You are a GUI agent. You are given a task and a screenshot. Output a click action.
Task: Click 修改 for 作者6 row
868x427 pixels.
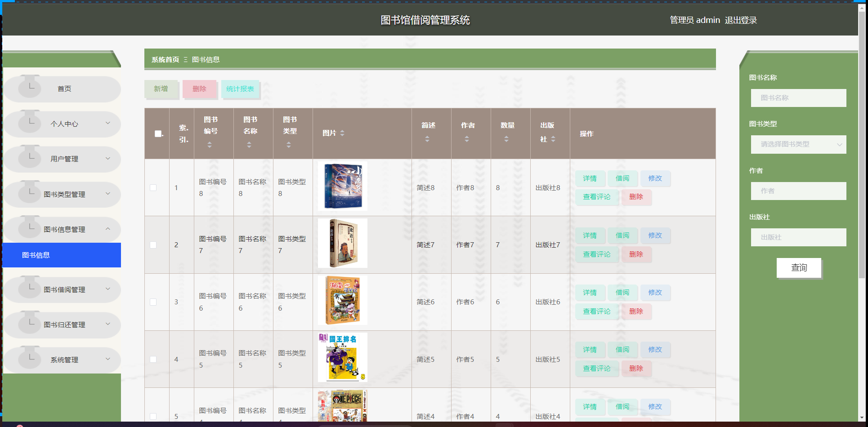[x=655, y=293]
